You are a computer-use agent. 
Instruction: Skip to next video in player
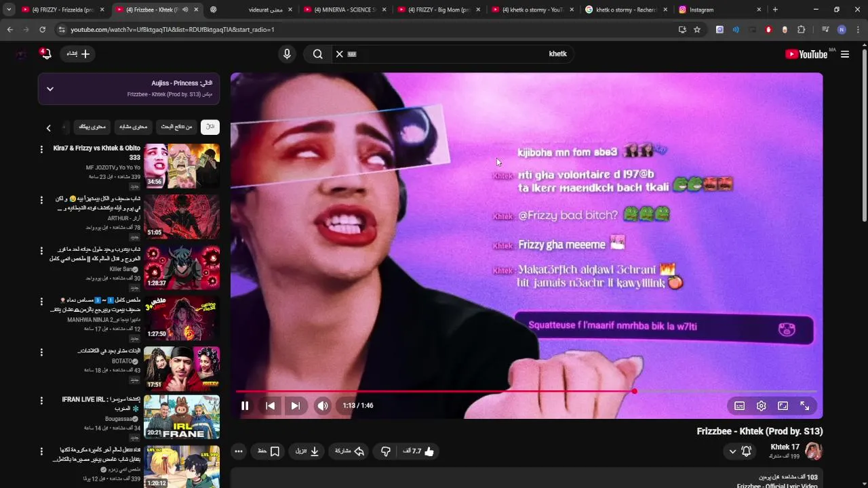(x=295, y=405)
